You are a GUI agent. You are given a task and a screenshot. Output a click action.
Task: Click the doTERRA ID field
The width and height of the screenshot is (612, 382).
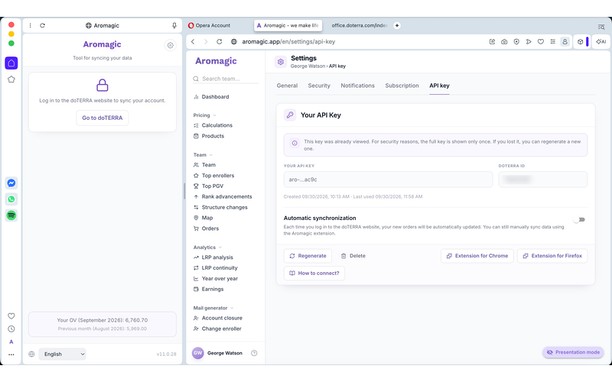pos(543,179)
